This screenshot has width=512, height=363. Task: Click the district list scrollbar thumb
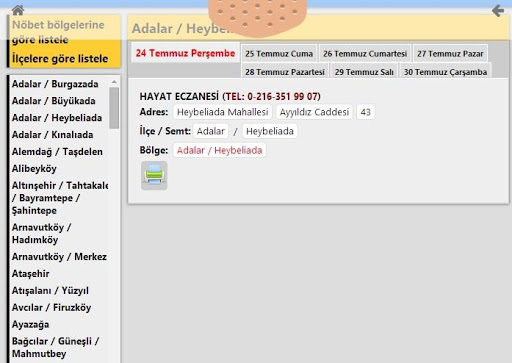(114, 108)
